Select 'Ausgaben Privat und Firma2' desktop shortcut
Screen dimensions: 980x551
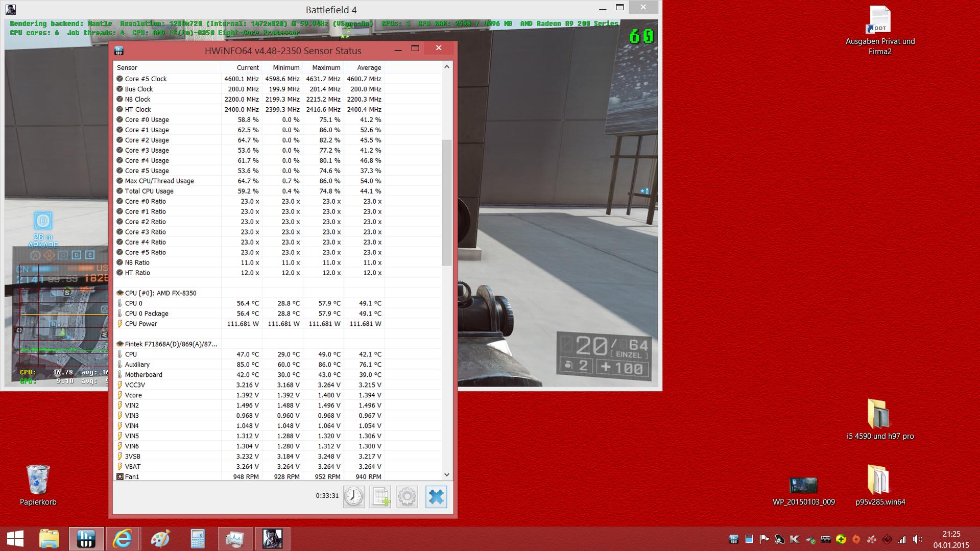pos(880,30)
